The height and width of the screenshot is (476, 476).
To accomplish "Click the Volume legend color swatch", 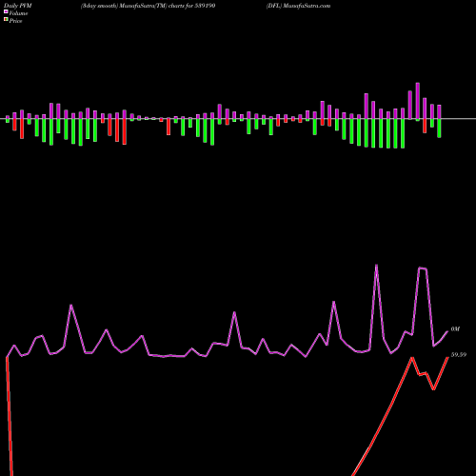I will click(6, 11).
